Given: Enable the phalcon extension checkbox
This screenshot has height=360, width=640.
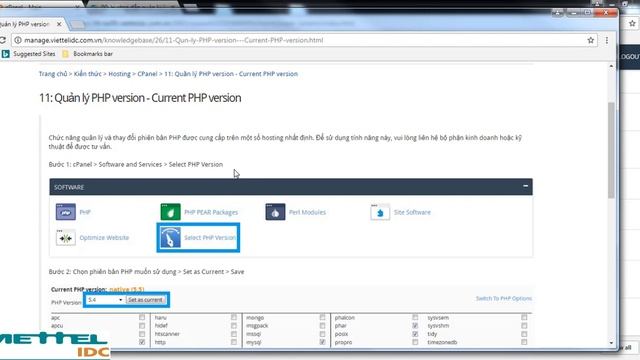Looking at the screenshot, I should [415, 317].
